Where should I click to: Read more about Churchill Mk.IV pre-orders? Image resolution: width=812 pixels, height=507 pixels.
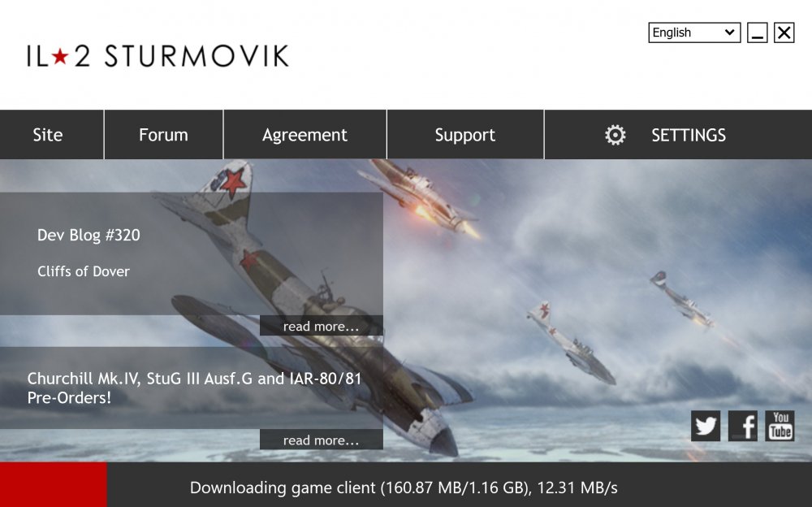[x=321, y=440]
